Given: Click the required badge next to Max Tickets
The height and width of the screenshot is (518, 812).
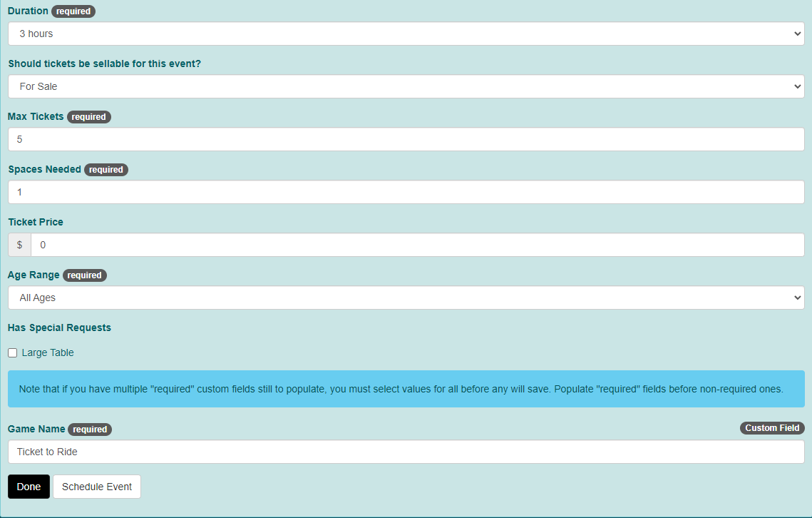Looking at the screenshot, I should [88, 117].
